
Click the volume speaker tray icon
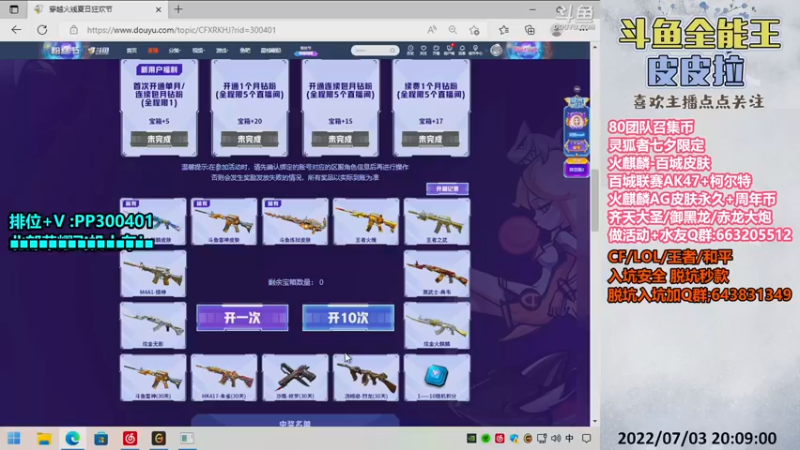(x=556, y=438)
